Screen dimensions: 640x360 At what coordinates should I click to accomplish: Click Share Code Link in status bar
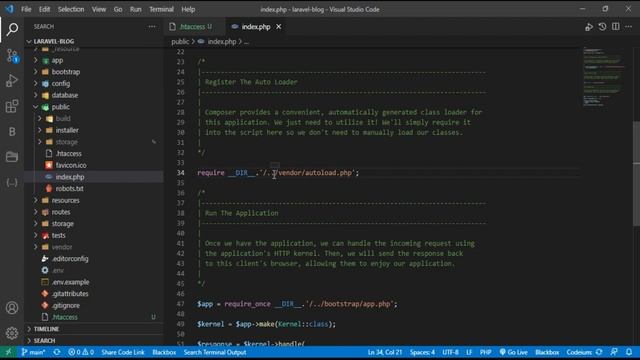pyautogui.click(x=123, y=352)
